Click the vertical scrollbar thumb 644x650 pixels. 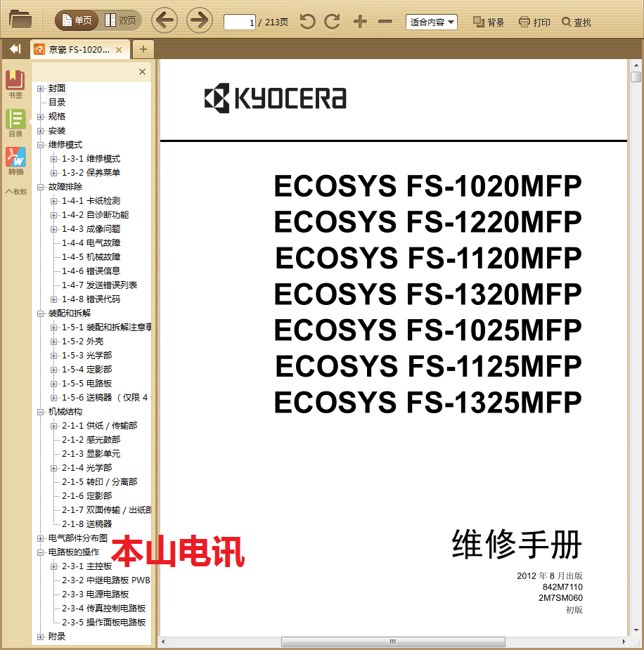636,77
